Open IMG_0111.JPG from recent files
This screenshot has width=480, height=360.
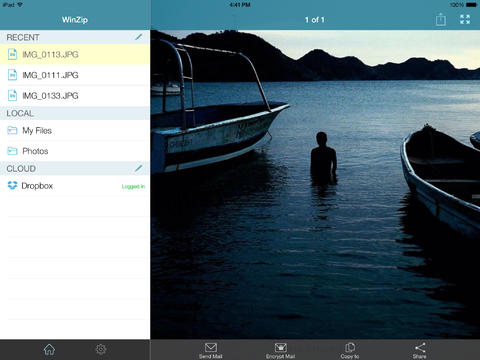75,75
